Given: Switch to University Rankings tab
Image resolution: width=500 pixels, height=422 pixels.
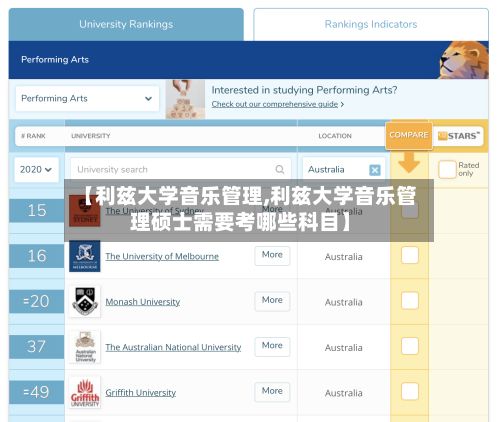Looking at the screenshot, I should pos(126,24).
